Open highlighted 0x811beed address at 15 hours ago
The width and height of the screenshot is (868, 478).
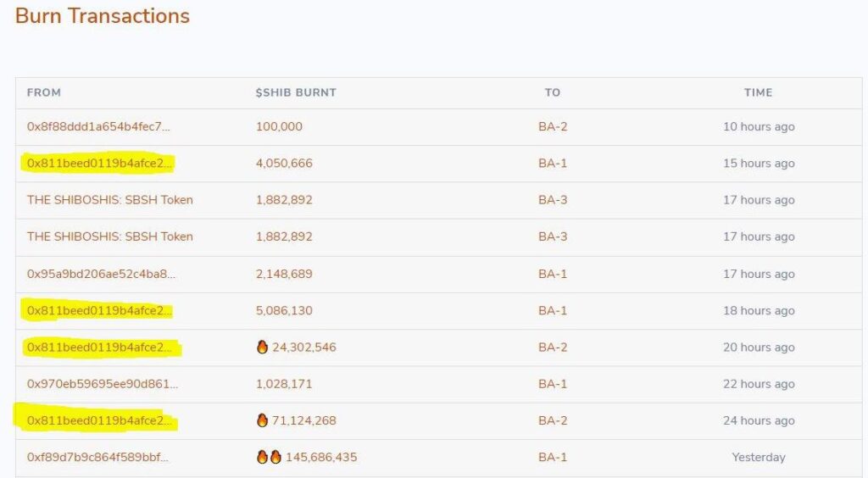tap(100, 164)
